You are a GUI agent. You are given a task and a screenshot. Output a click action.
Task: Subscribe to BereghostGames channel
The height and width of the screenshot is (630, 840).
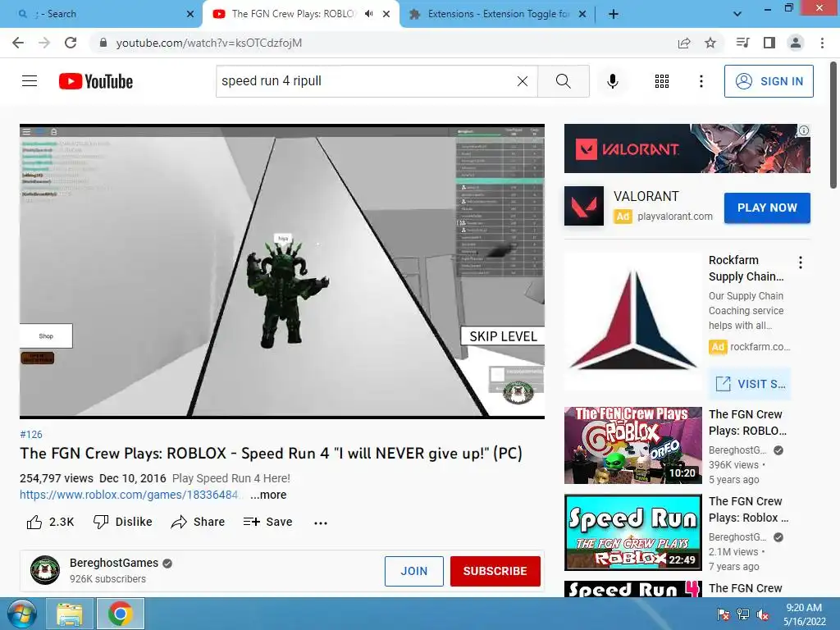click(495, 571)
